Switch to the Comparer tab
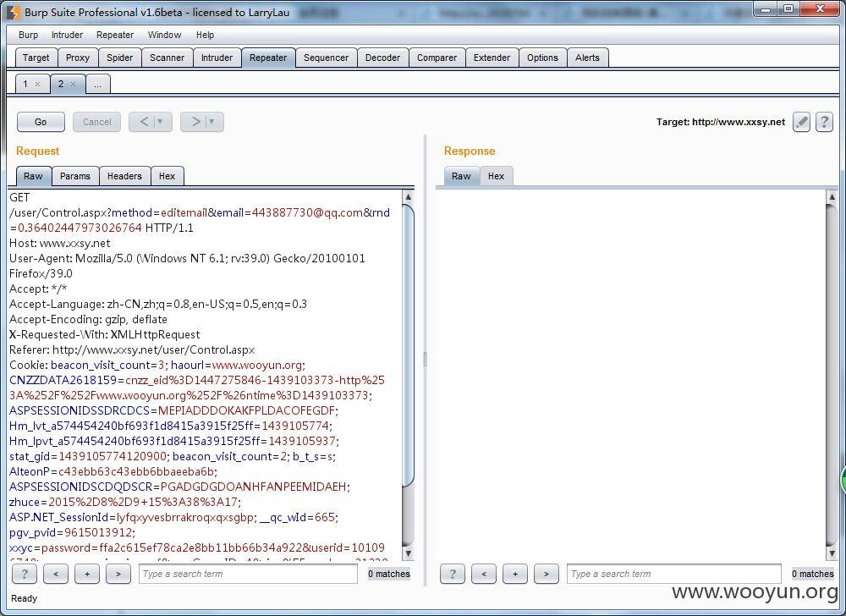Screen dimensions: 846x616 [437, 58]
